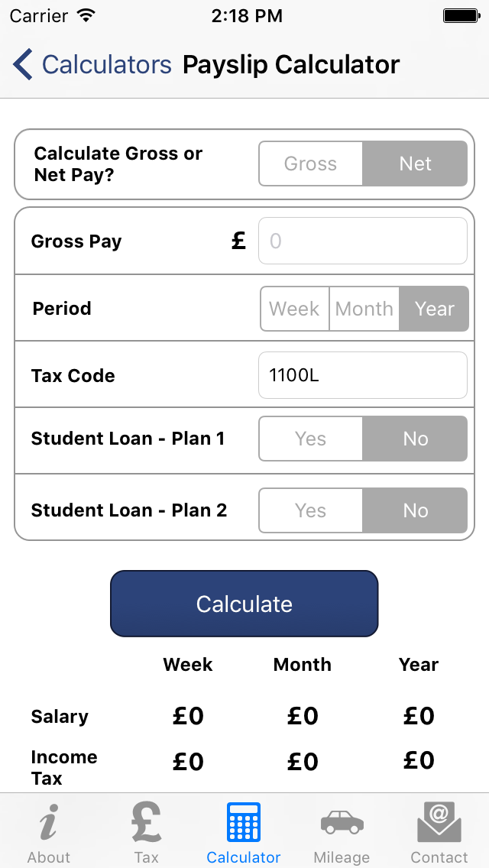Choose Week as the period
This screenshot has height=868, width=489.
[295, 309]
